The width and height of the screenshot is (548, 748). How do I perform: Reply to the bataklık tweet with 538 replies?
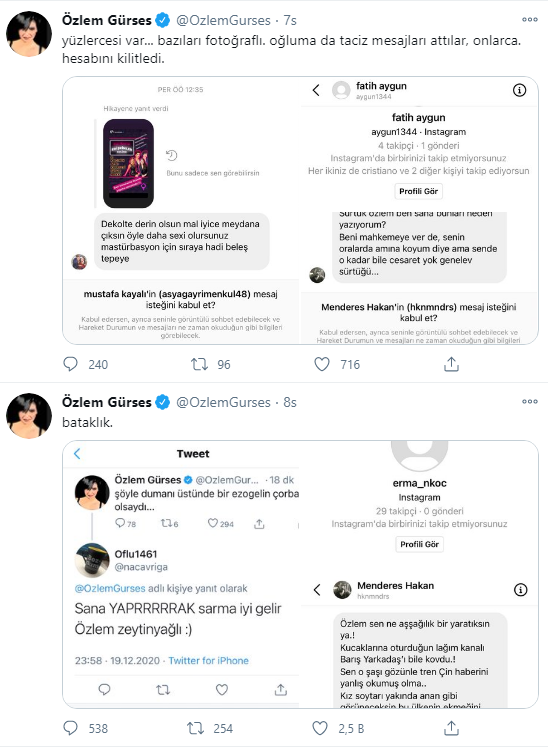pyautogui.click(x=71, y=728)
